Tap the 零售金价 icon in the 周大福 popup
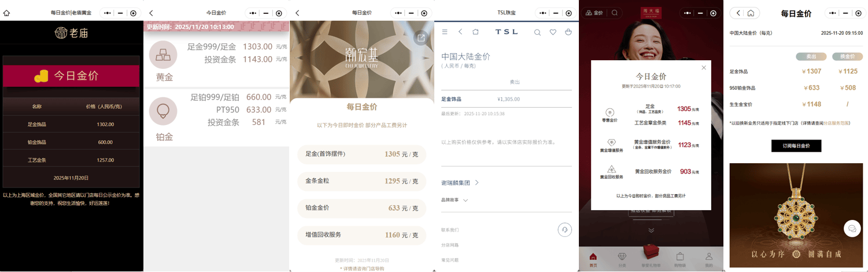Screen dimensions: 868x272 pos(610,112)
